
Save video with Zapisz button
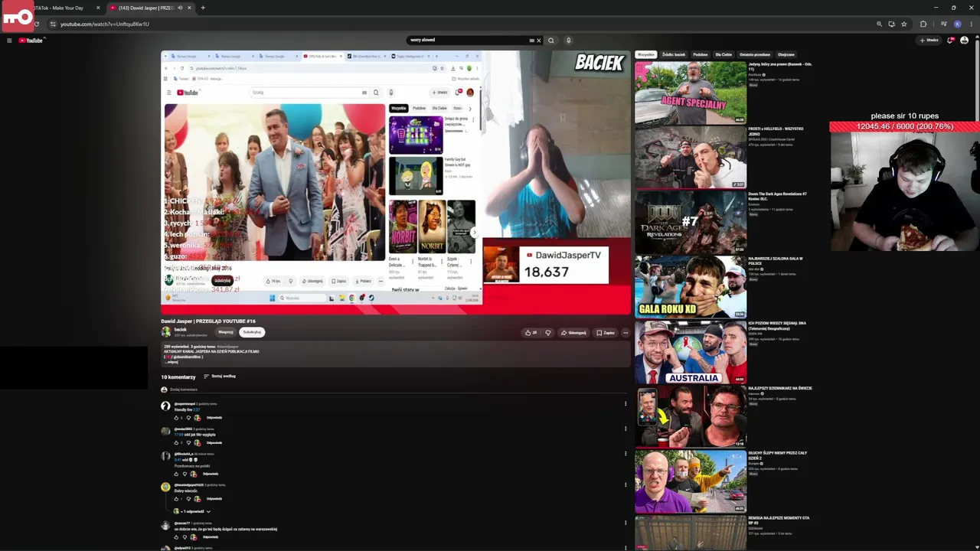tap(606, 333)
